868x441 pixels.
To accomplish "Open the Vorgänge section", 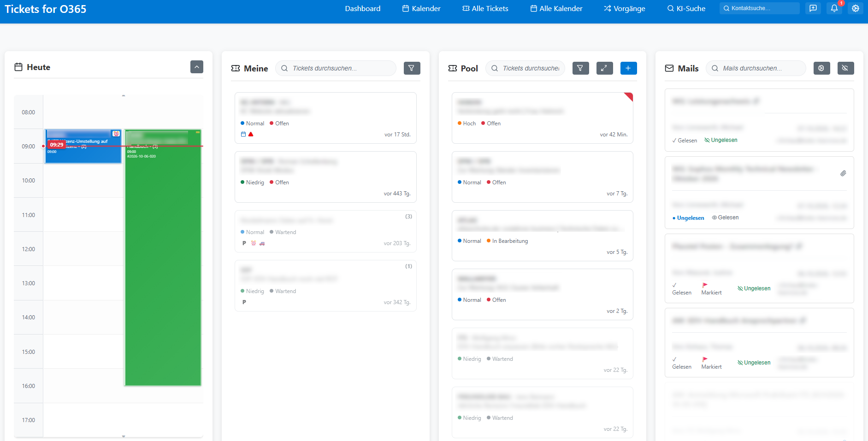I will [x=625, y=8].
